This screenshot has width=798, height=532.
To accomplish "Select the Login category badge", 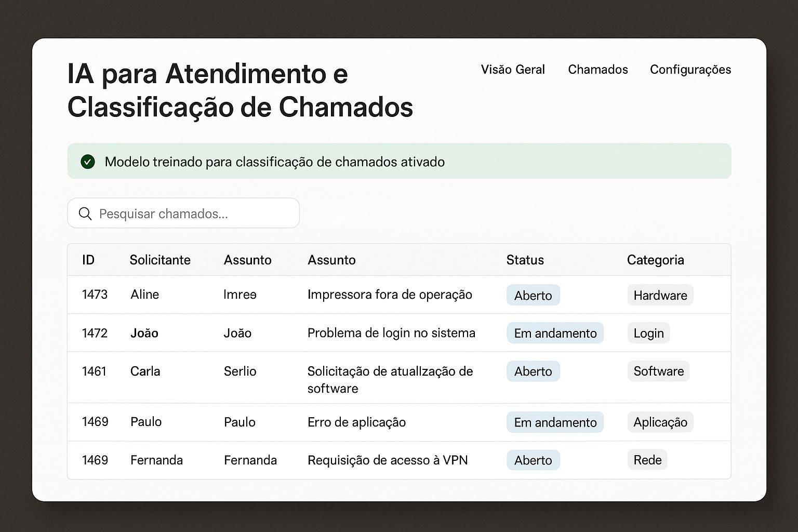I will [x=648, y=333].
